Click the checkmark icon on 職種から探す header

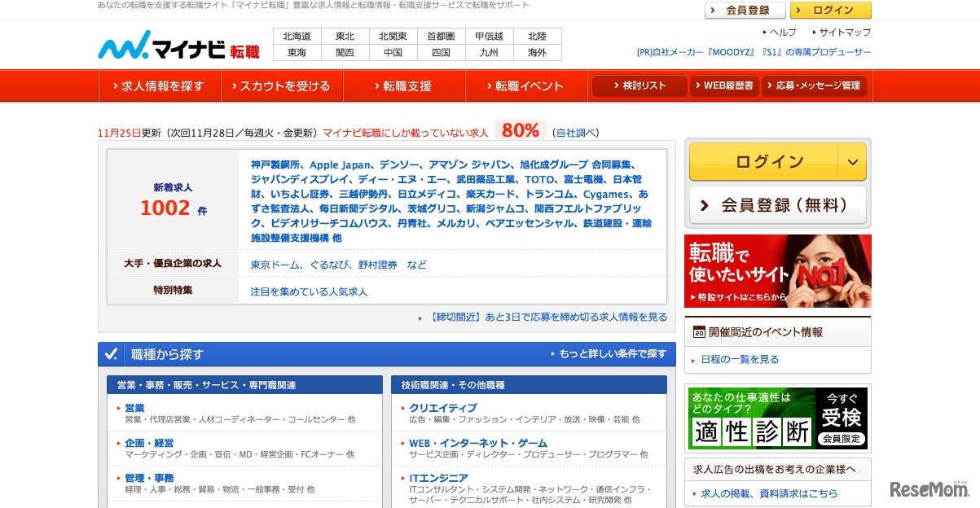click(111, 353)
